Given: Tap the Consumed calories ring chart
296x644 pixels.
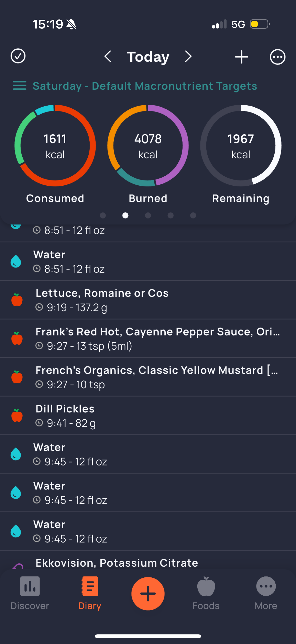Looking at the screenshot, I should pos(55,146).
